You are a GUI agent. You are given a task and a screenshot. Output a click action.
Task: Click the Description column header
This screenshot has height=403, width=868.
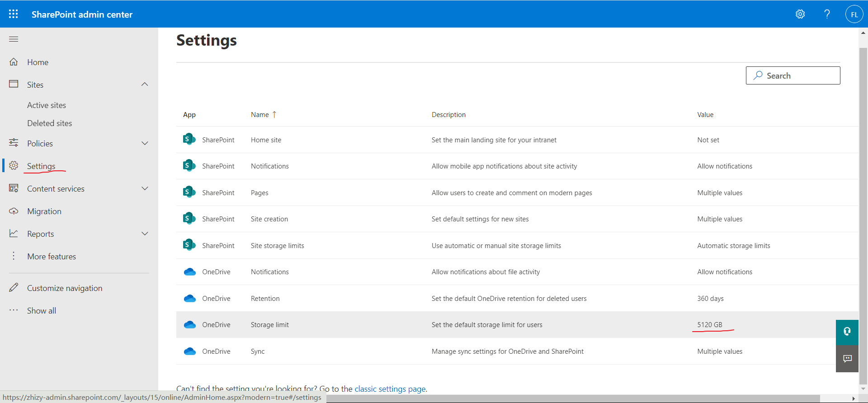point(448,115)
